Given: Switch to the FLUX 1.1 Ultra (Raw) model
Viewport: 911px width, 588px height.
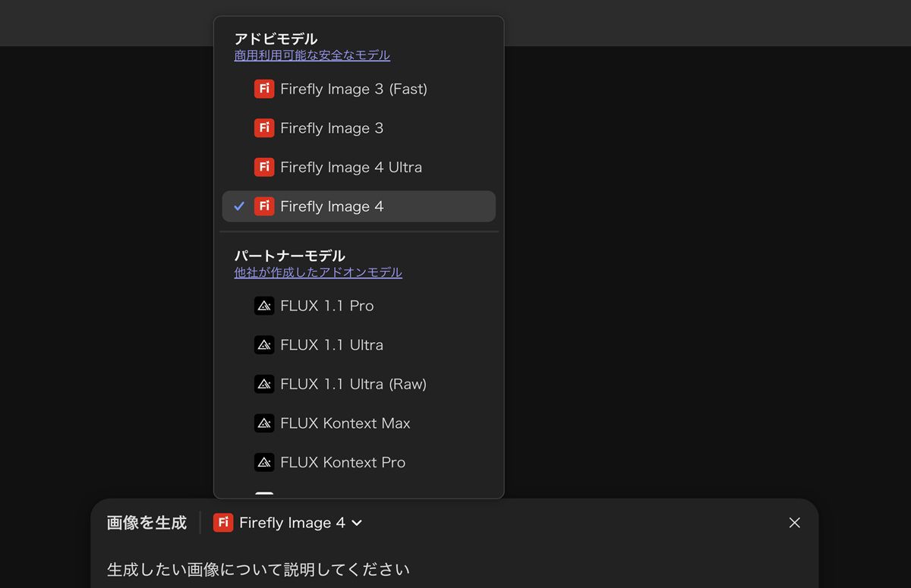Looking at the screenshot, I should (353, 384).
